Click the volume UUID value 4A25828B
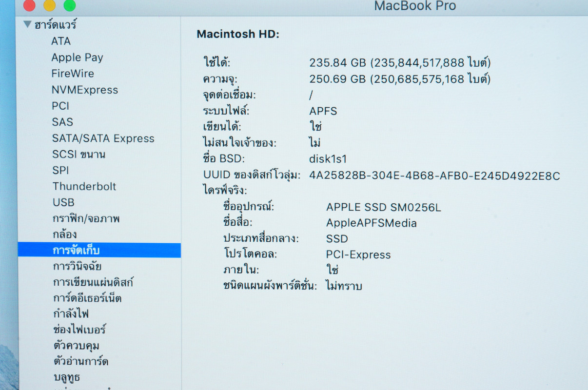Screen dimensions: 588x390 pos(434,175)
